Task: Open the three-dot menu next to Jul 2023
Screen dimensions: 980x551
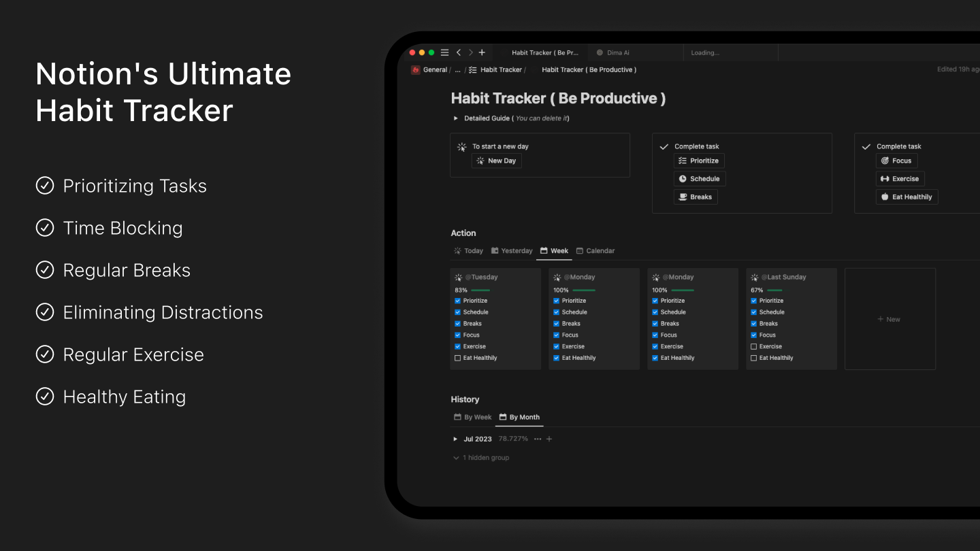Action: pyautogui.click(x=538, y=439)
